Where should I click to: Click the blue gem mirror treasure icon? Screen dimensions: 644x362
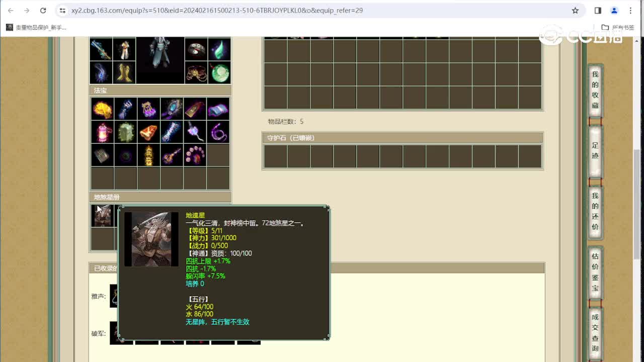172,109
